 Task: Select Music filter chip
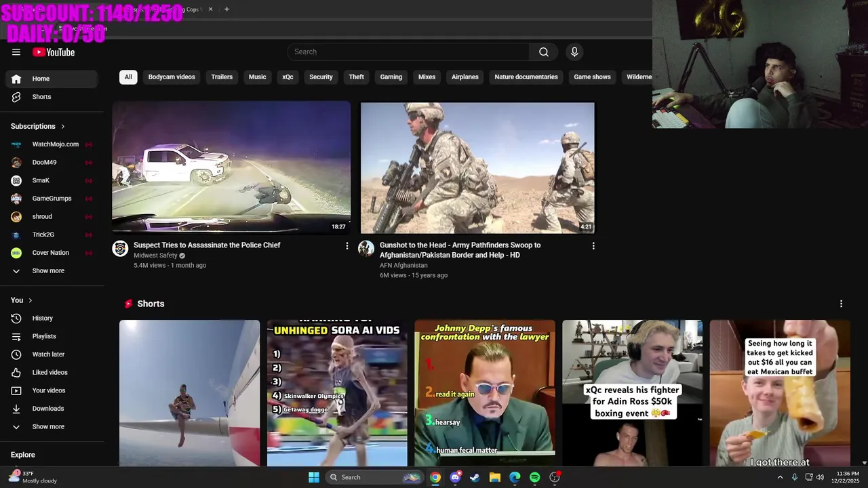coord(258,77)
